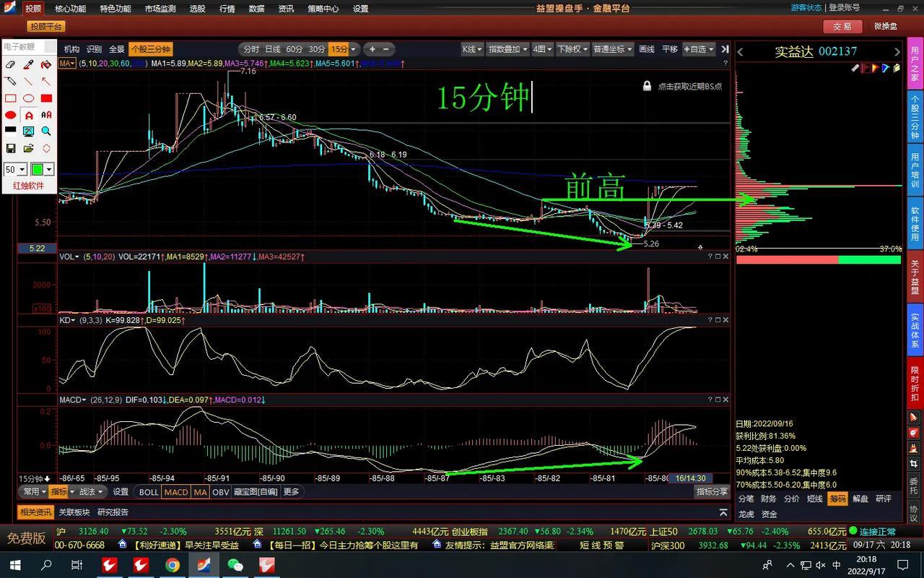Click the black-white blackboard toggle icon
The width and height of the screenshot is (924, 578).
click(11, 131)
